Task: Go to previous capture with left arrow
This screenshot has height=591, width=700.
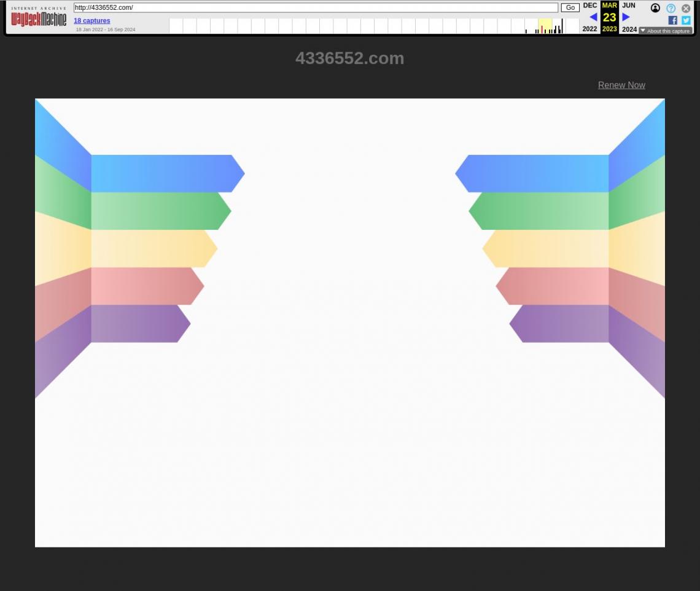Action: click(593, 17)
